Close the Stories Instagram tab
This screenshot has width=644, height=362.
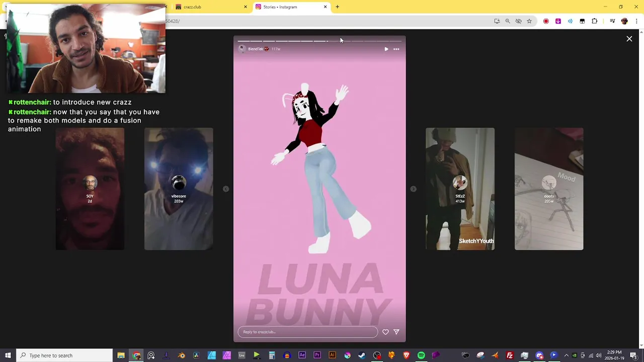pos(325,7)
